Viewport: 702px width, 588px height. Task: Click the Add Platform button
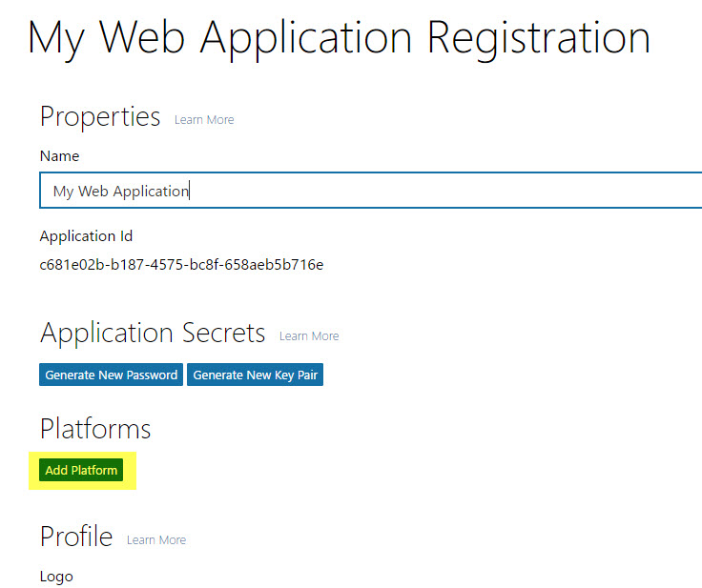(81, 470)
